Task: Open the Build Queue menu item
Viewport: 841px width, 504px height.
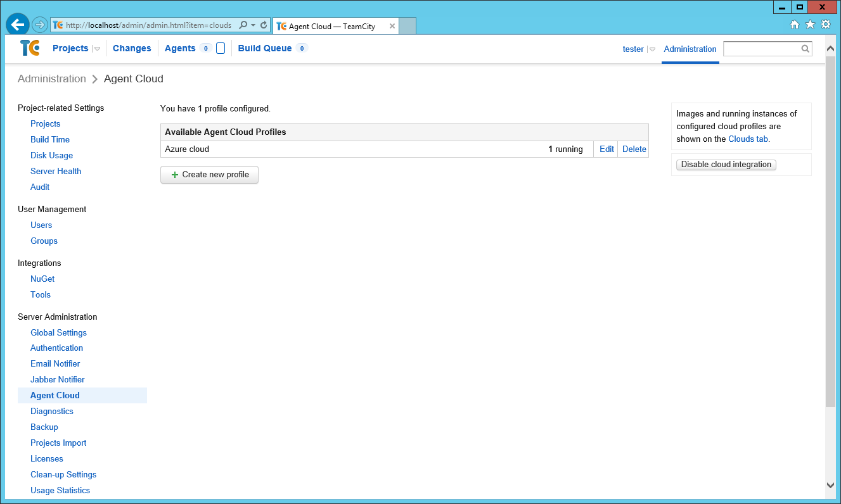Action: point(265,48)
